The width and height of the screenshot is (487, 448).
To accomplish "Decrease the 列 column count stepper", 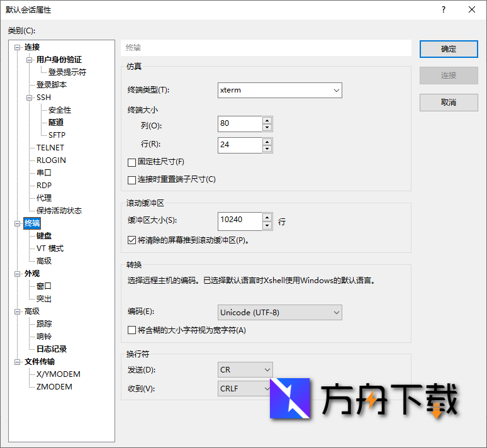I will (267, 127).
